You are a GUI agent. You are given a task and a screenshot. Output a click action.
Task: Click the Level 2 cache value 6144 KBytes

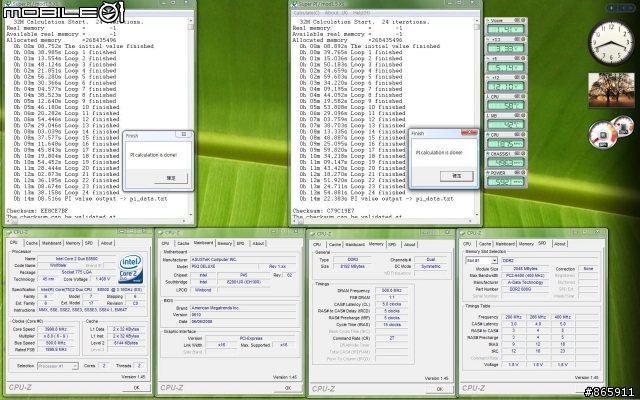pos(127,343)
